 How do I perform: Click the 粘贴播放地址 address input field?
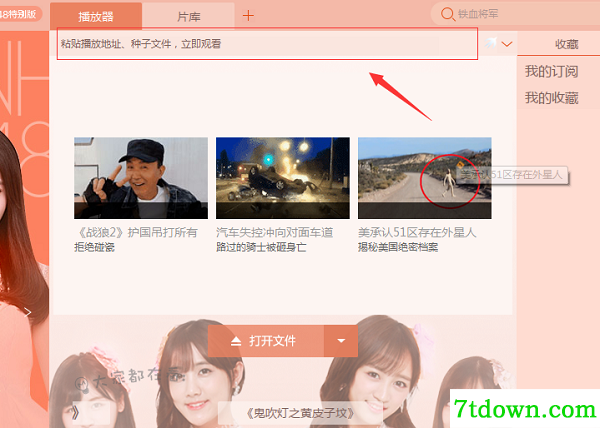point(267,44)
